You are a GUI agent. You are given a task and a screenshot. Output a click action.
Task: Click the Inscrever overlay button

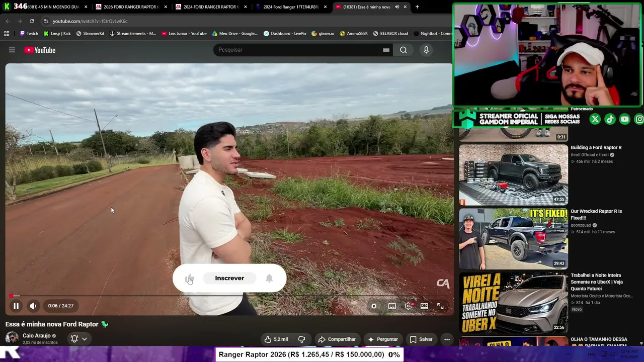(x=229, y=278)
